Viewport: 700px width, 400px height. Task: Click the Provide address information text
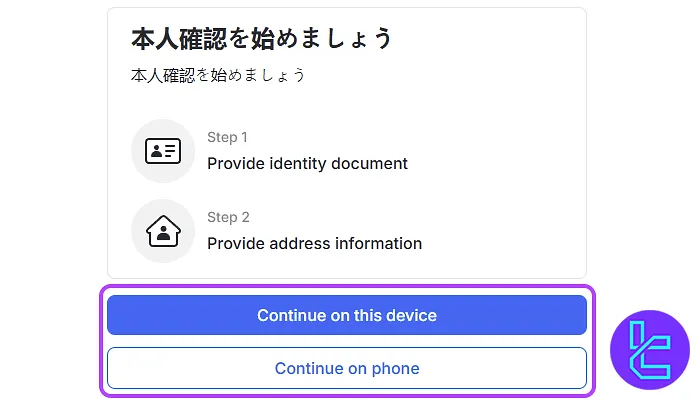[314, 243]
